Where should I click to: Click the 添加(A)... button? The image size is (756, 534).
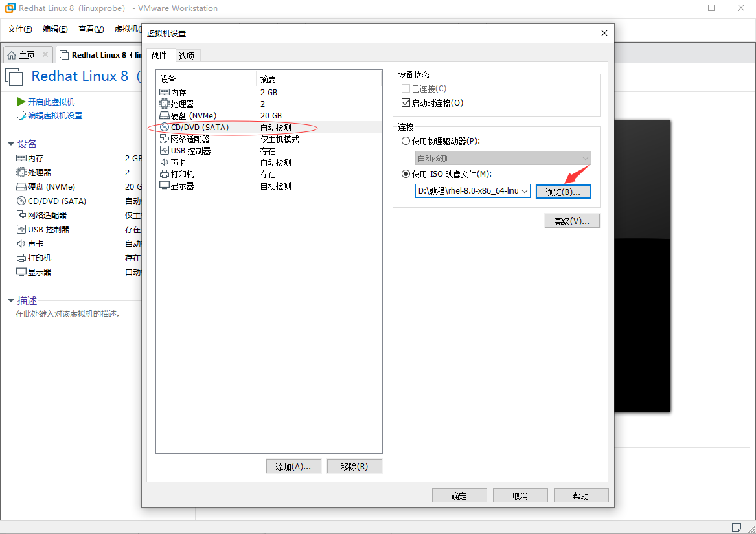pos(293,467)
